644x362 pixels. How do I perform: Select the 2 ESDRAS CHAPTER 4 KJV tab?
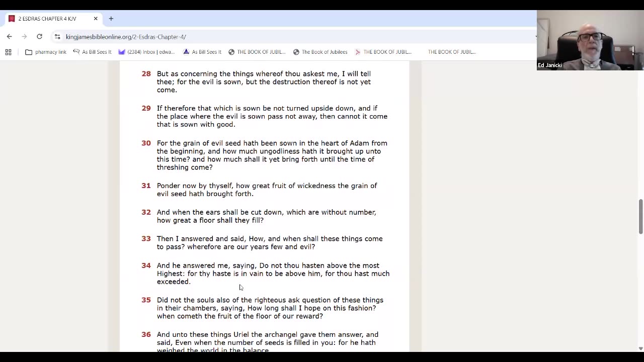pyautogui.click(x=52, y=19)
